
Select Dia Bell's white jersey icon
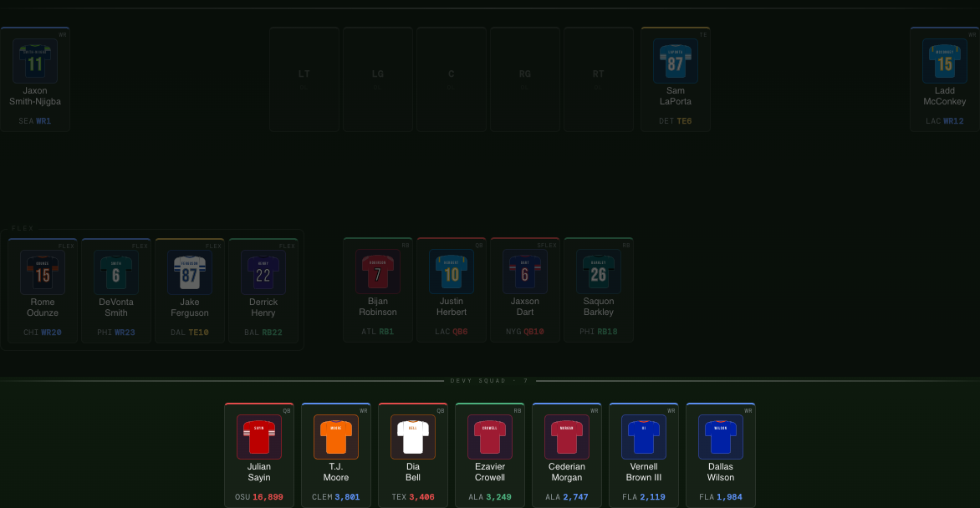413,437
